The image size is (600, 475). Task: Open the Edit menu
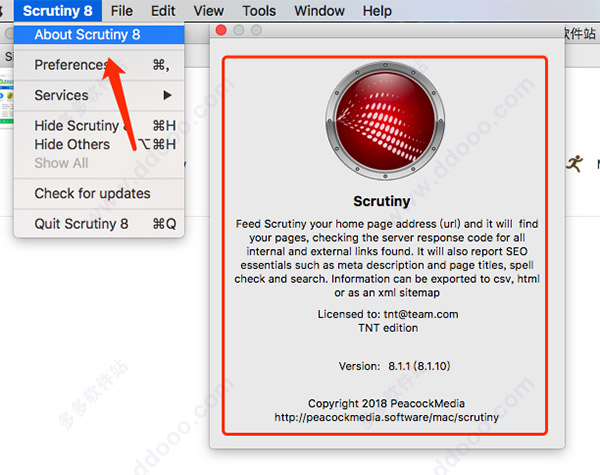[163, 11]
